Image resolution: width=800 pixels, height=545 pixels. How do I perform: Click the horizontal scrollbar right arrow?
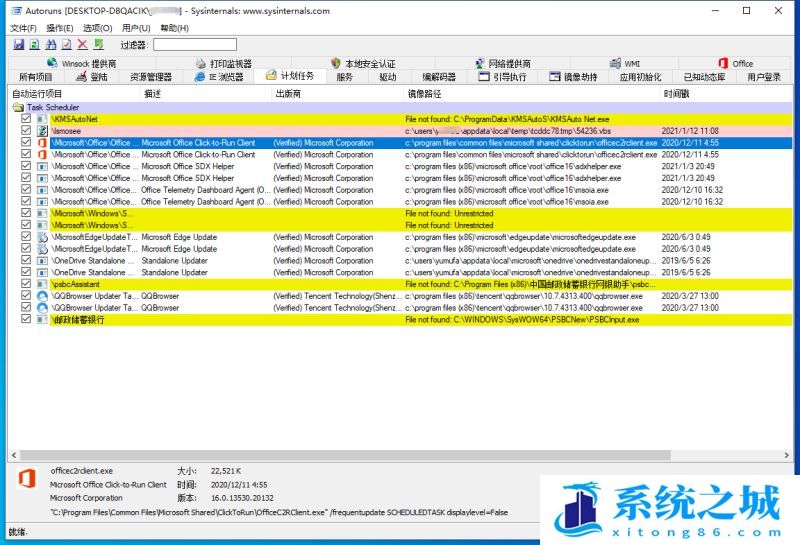(x=786, y=455)
